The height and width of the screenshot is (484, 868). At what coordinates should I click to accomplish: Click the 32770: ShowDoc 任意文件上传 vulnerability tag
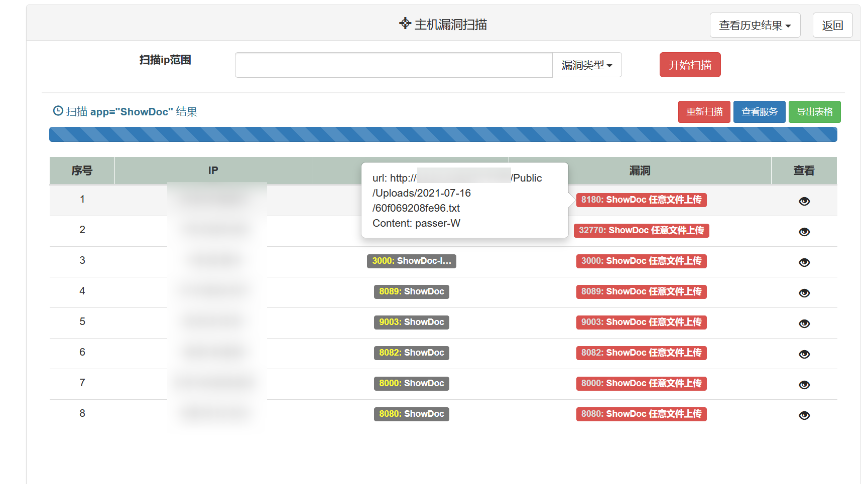642,231
